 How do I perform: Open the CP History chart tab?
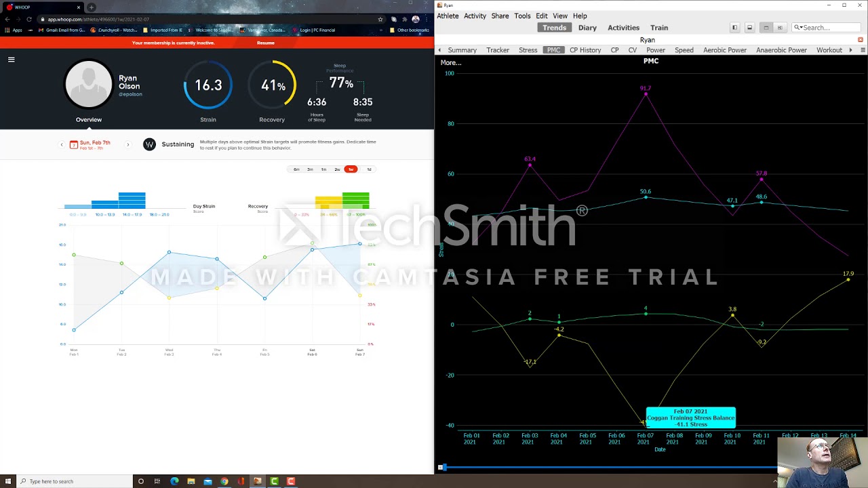click(585, 50)
